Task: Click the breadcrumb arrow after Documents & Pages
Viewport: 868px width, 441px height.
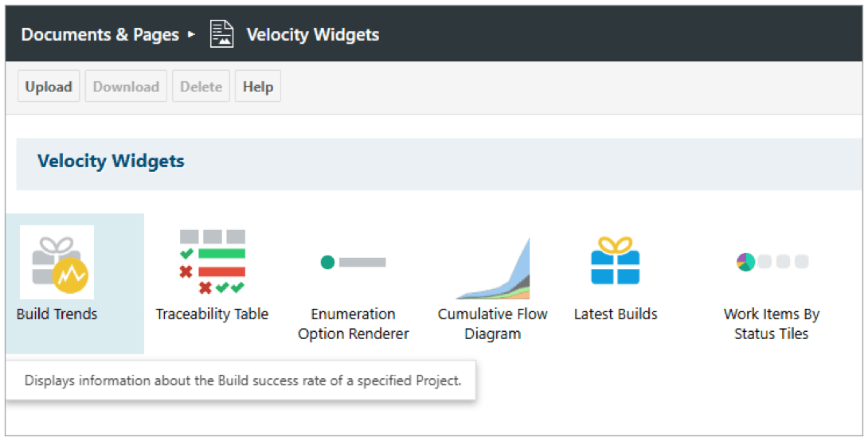Action: pyautogui.click(x=191, y=34)
